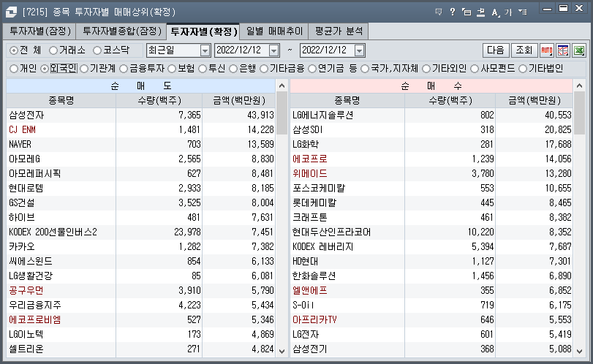593x364 pixels.
Task: Select the 은행 radio button
Action: 233,69
